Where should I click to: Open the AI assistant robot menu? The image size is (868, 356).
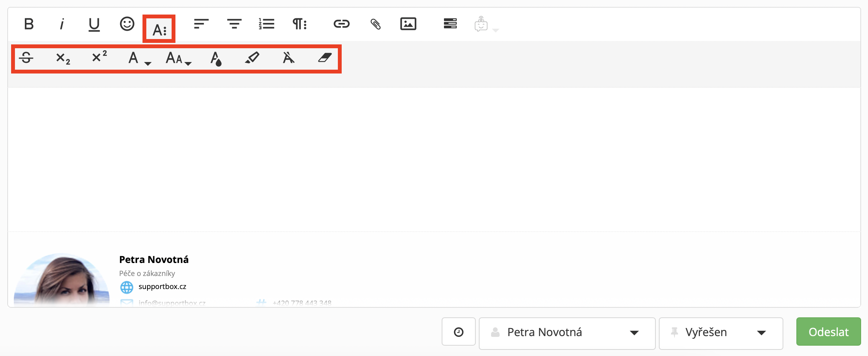pos(486,25)
